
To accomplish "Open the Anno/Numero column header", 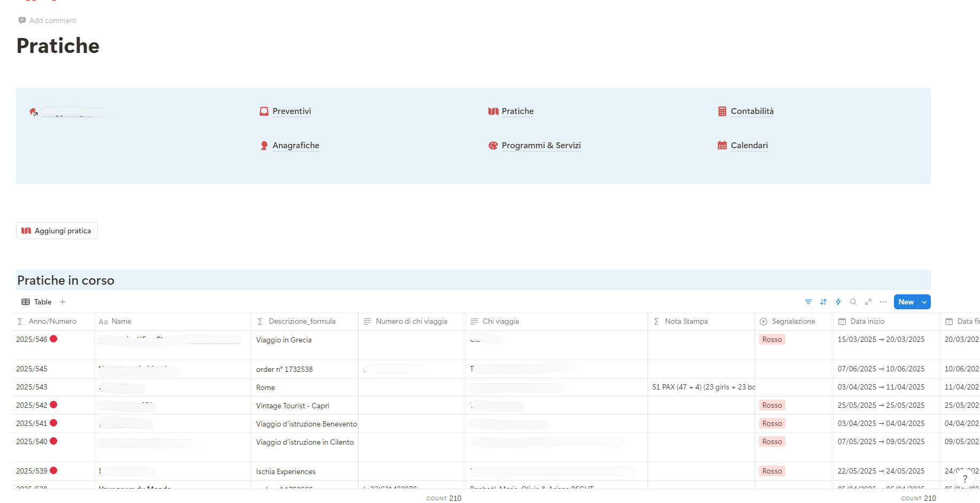I will pos(53,322).
